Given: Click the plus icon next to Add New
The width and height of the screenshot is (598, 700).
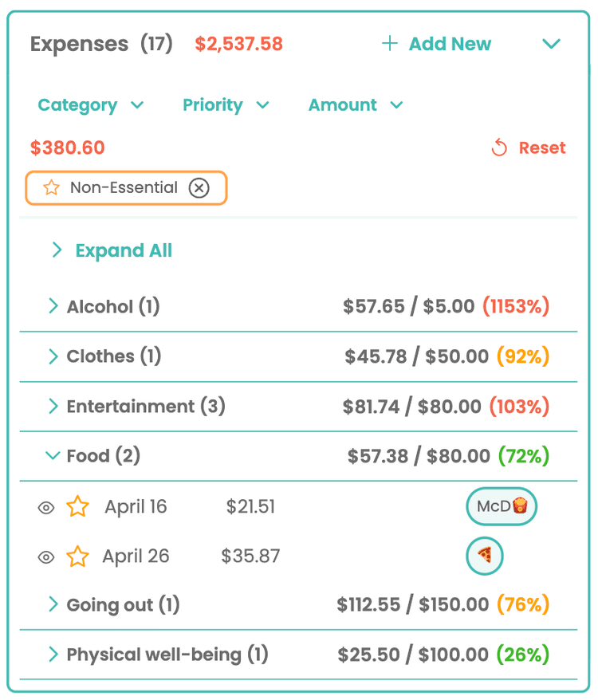Looking at the screenshot, I should pos(390,44).
